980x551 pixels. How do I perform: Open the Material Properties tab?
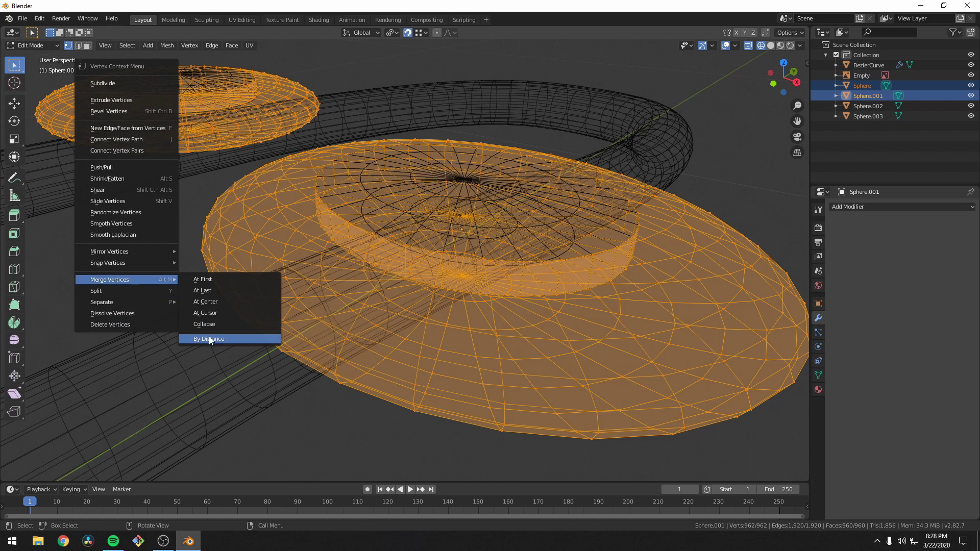tap(818, 389)
